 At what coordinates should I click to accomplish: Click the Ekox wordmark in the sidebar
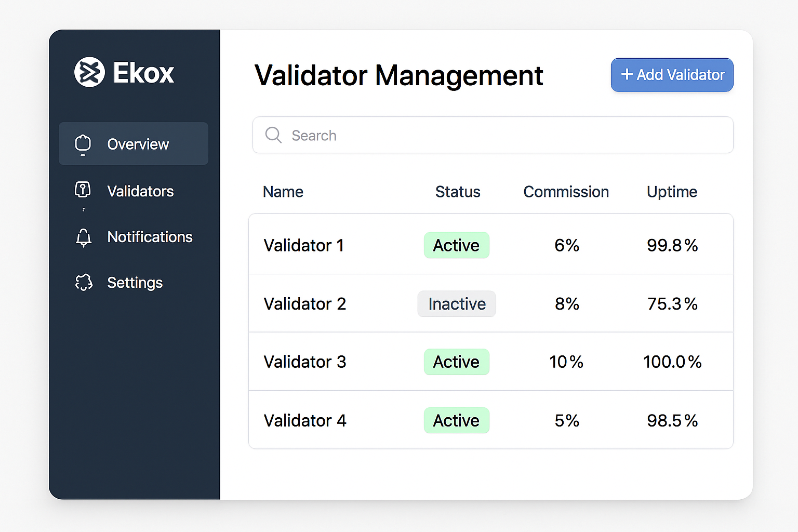[143, 73]
